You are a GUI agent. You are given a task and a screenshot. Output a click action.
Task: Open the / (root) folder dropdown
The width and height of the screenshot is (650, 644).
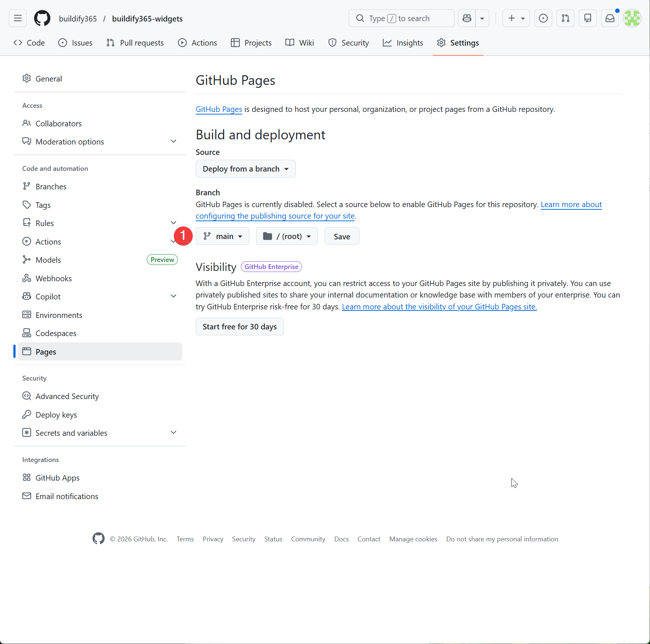(287, 236)
